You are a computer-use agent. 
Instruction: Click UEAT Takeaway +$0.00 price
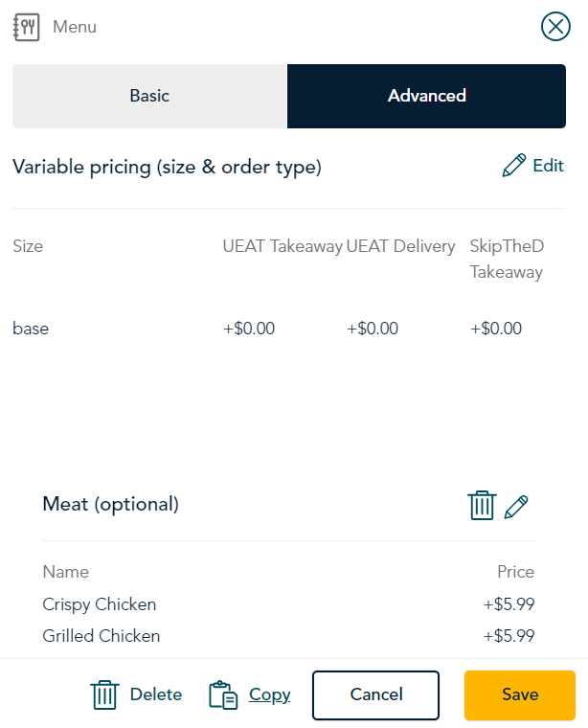click(x=249, y=329)
